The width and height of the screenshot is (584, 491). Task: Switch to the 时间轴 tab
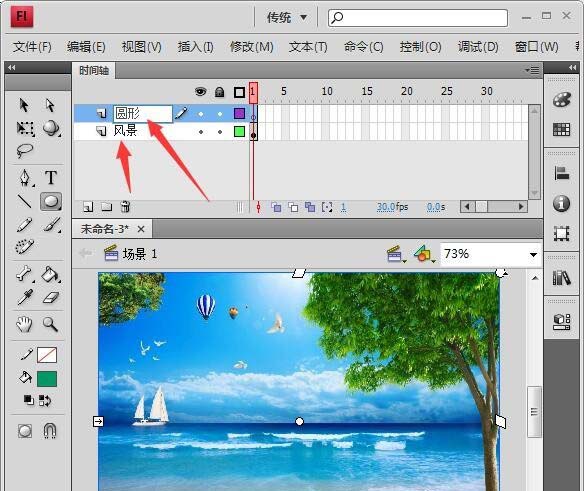coord(94,70)
